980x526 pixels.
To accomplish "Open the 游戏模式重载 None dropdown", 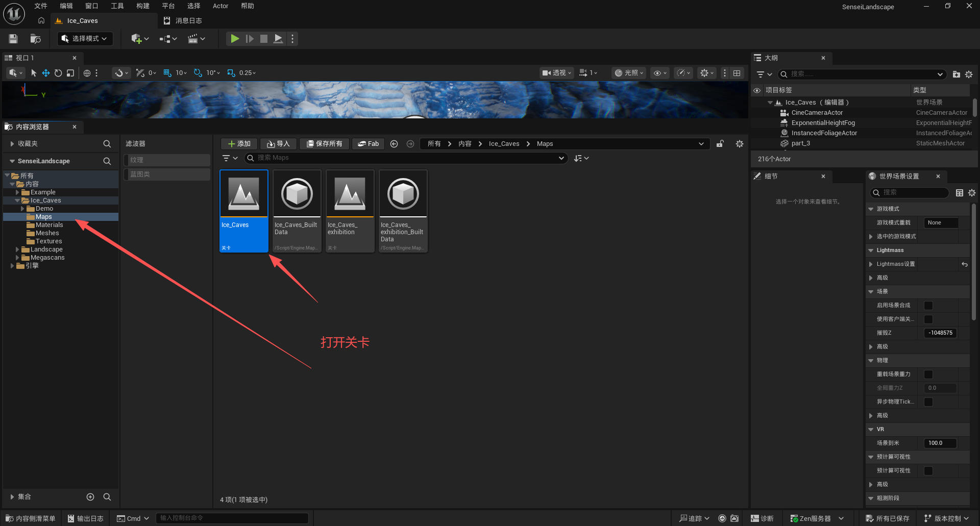I will 941,223.
